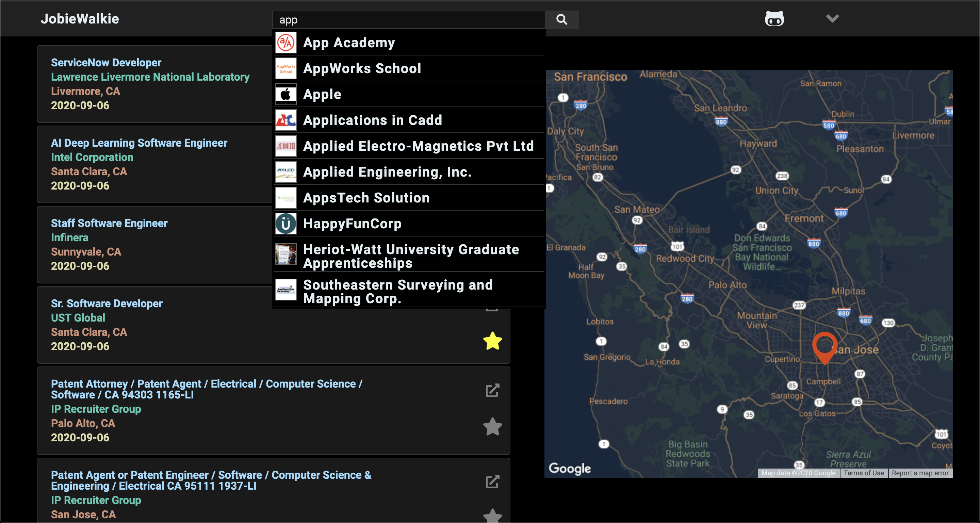The image size is (980, 523).
Task: Star the San Jose Patent Agent job
Action: [492, 516]
